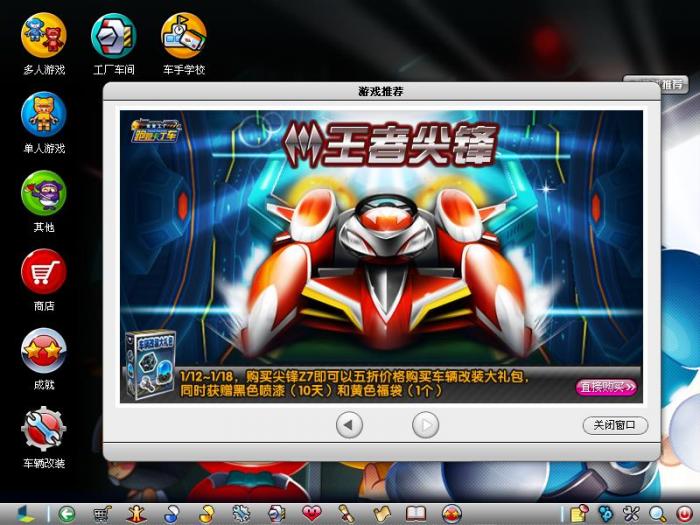Click the magnifying glass search icon
The image size is (700, 525).
click(658, 514)
